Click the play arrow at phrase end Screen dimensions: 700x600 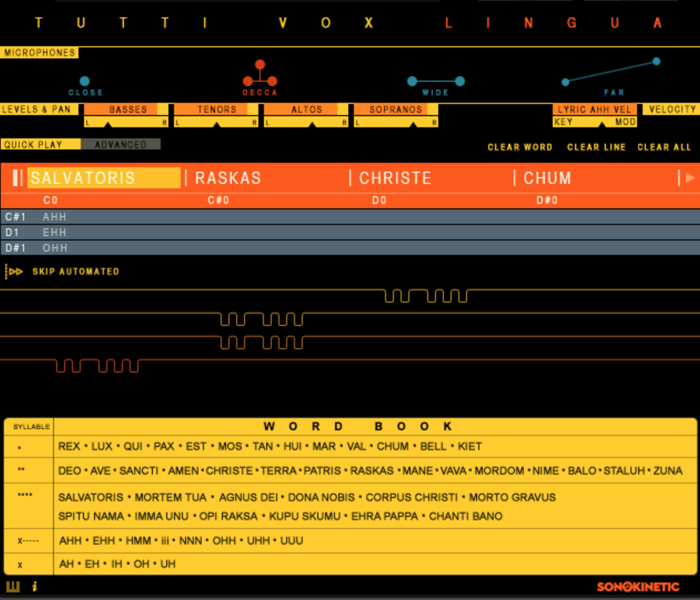tap(690, 178)
